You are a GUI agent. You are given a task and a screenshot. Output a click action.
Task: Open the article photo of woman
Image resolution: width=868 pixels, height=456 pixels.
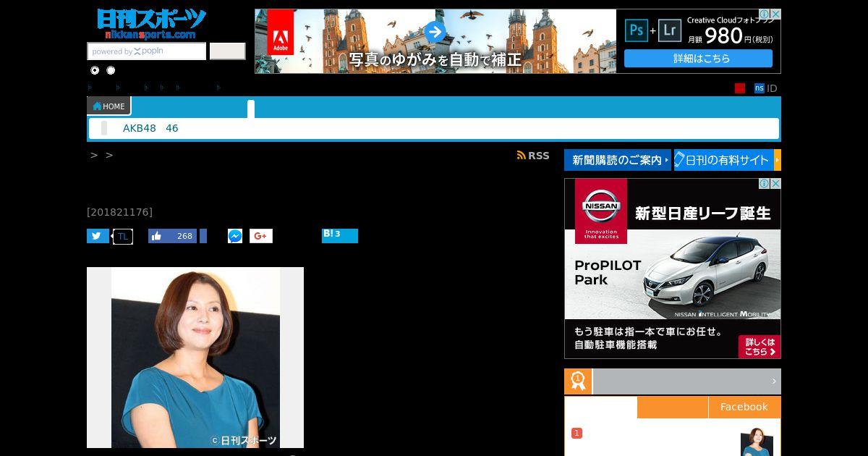[195, 358]
